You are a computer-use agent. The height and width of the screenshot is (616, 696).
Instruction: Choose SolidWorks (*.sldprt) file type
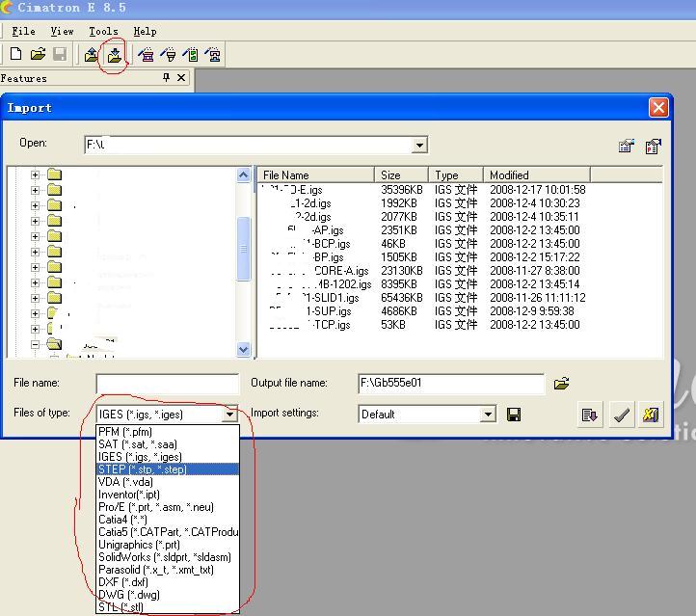click(168, 557)
